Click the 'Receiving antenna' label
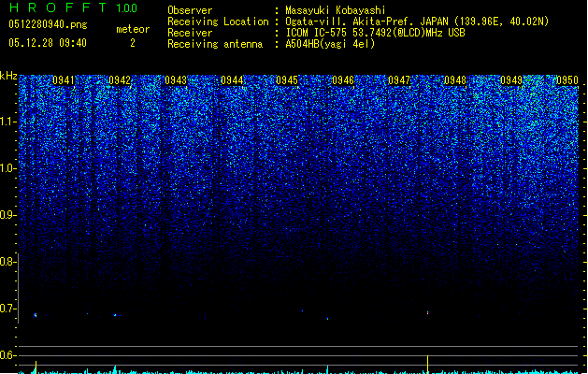Screen dimensions: 588x374 215,44
